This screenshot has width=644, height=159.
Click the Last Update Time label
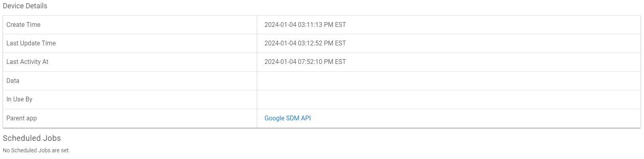(31, 43)
